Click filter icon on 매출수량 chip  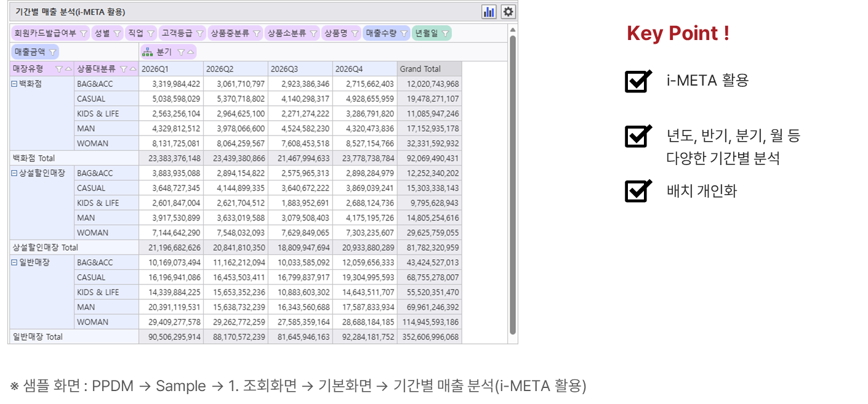coord(404,33)
